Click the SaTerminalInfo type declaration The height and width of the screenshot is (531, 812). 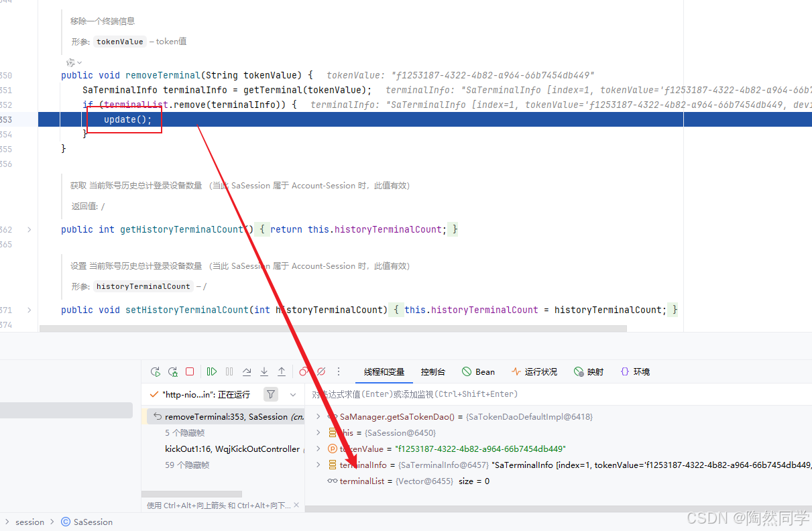coord(120,90)
